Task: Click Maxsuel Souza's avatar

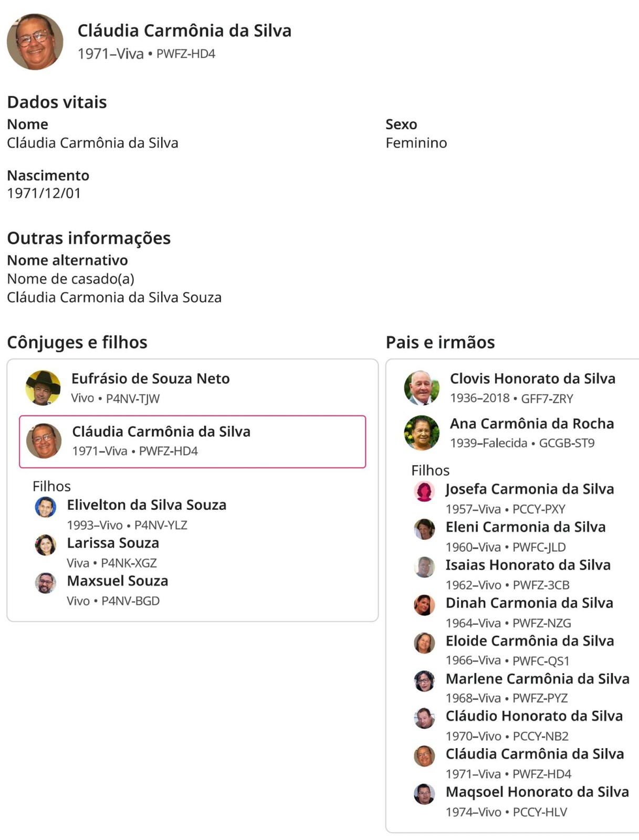Action: 46,583
